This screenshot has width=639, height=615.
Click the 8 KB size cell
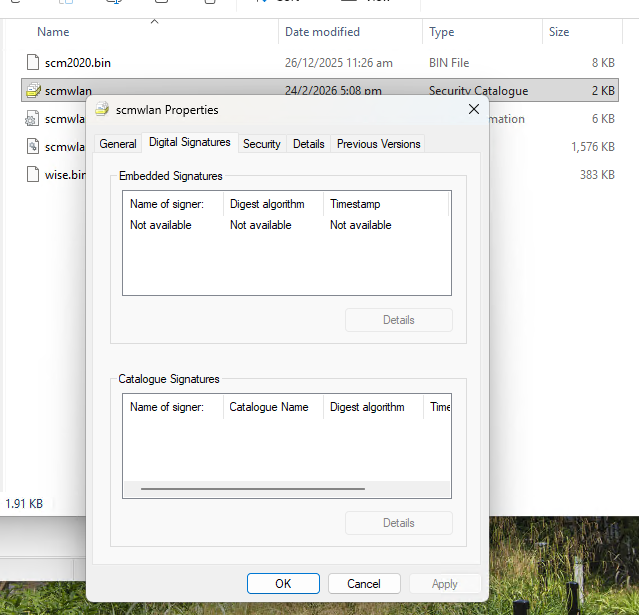[x=603, y=63]
